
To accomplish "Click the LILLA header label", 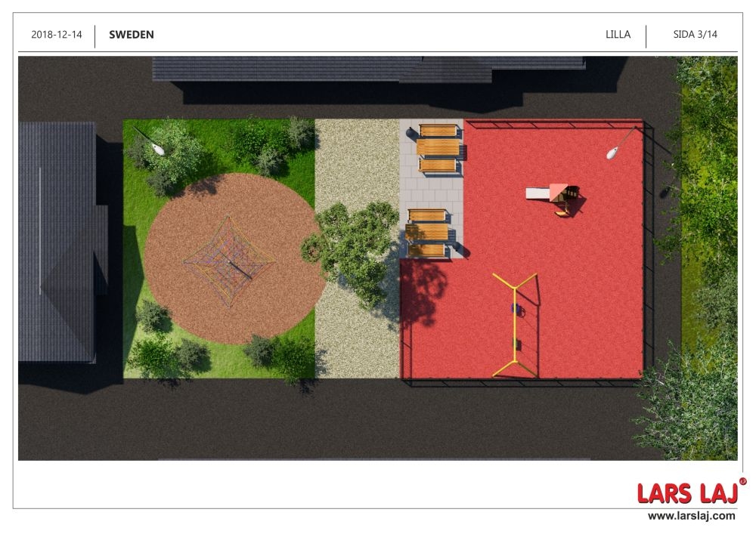I will [618, 35].
